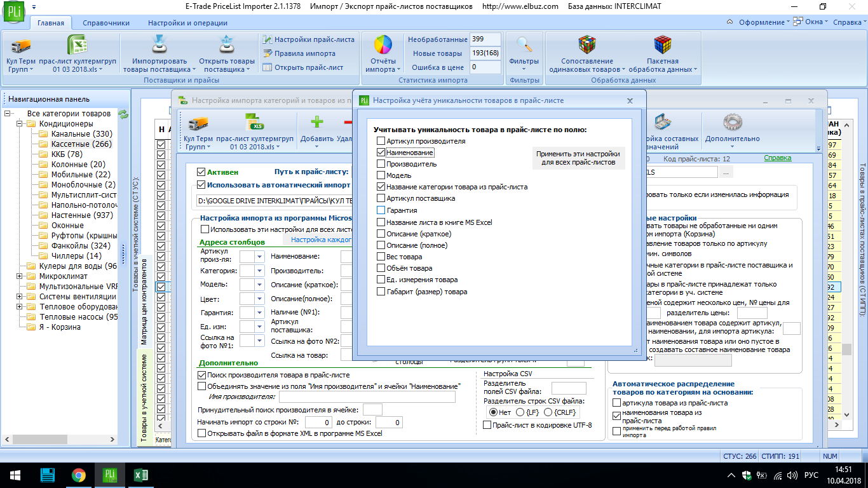Collapse the Кондиционеры tree node
Viewport: 868px width, 488px height.
pos(20,124)
